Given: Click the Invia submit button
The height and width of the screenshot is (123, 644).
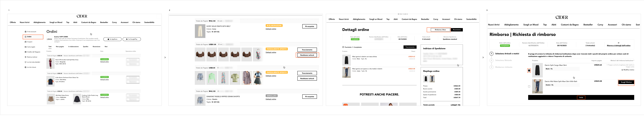Looking at the screenshot, I should pos(581,97).
